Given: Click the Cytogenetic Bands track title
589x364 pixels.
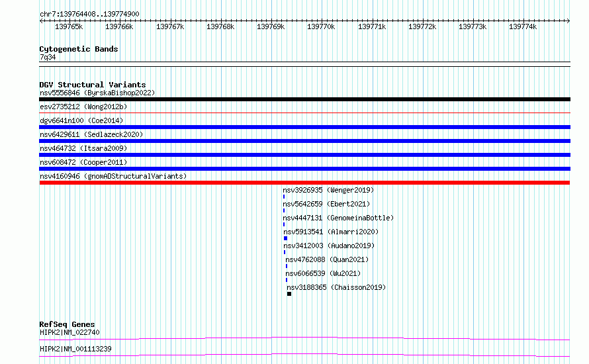Looking at the screenshot, I should 79,49.
